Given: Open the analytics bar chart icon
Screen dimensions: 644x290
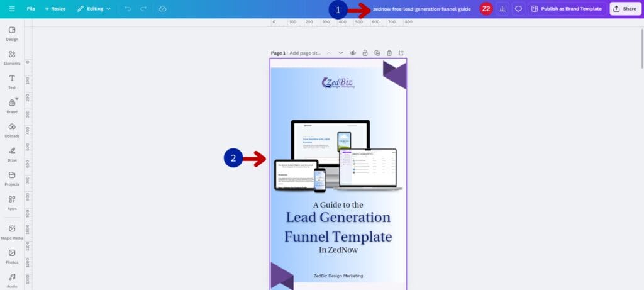Looking at the screenshot, I should (x=502, y=9).
